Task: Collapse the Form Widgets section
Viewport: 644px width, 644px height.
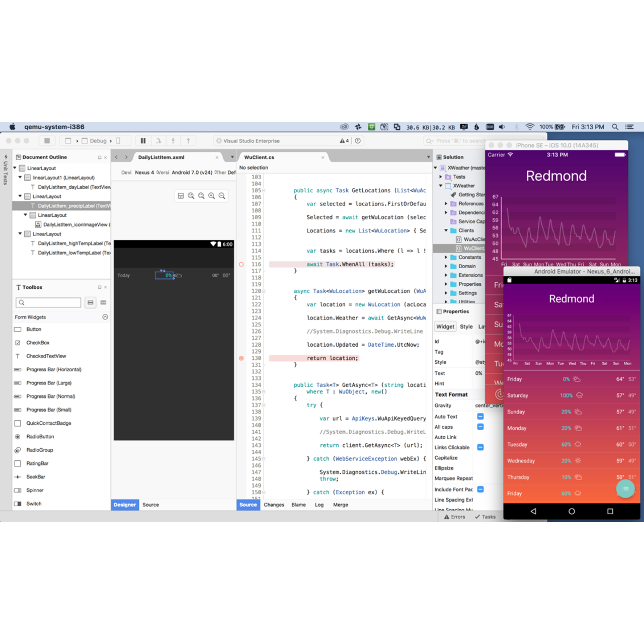Action: pos(105,317)
